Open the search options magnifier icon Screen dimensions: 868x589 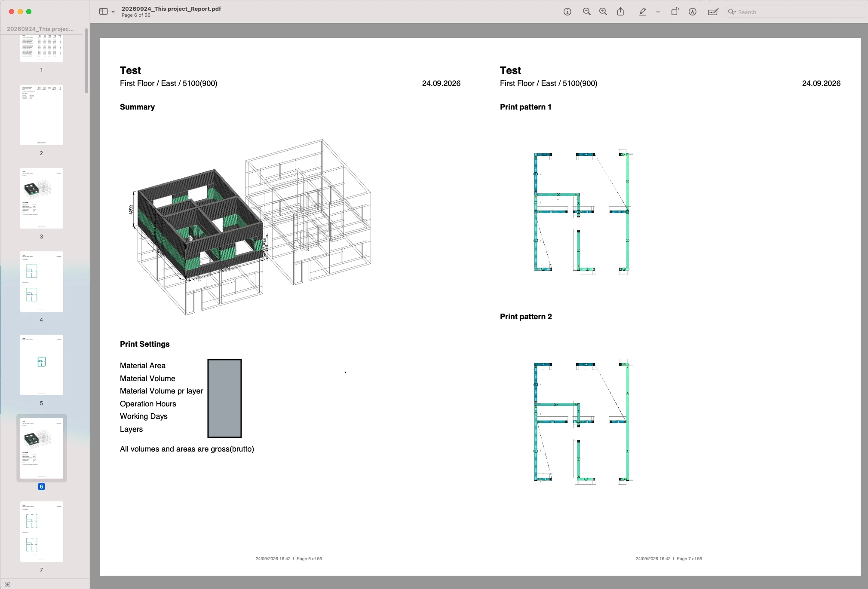[x=732, y=12]
